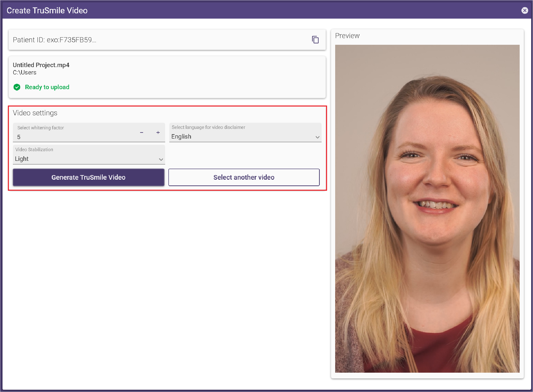Click Select another video button
Viewport: 533px width, 392px height.
pyautogui.click(x=244, y=177)
